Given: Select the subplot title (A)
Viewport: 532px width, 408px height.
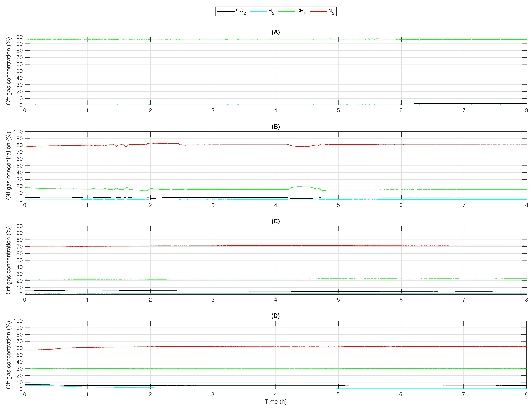Looking at the screenshot, I should click(276, 32).
